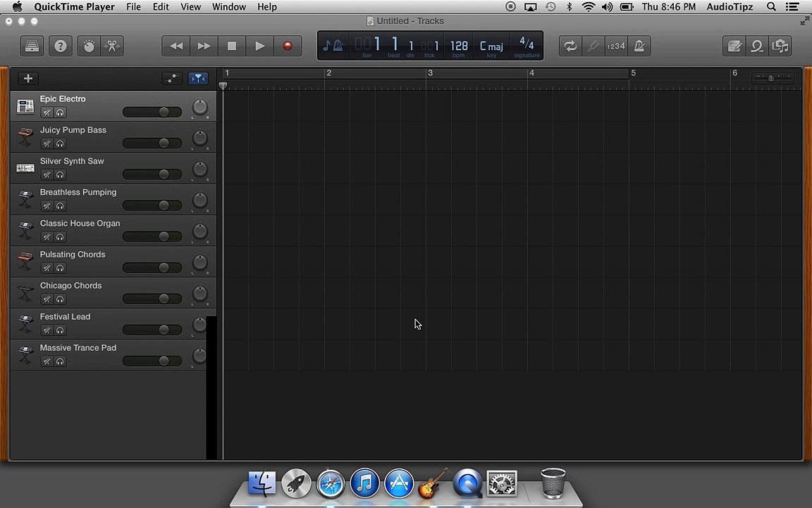Select Silver Synth Saw keyboard icon
Screen dimensions: 812x508
click(25, 169)
